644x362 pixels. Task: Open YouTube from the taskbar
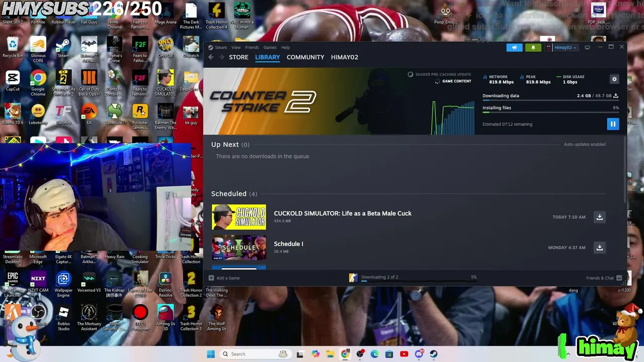[404, 354]
